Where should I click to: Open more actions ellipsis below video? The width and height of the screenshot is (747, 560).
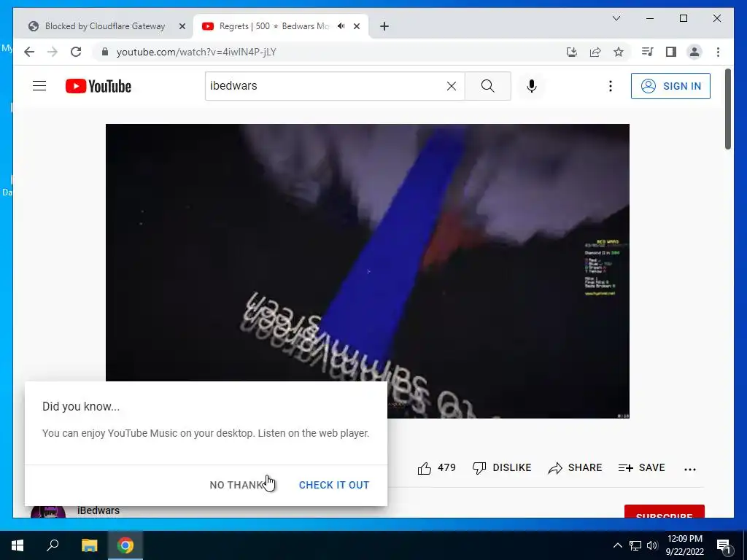coord(690,469)
